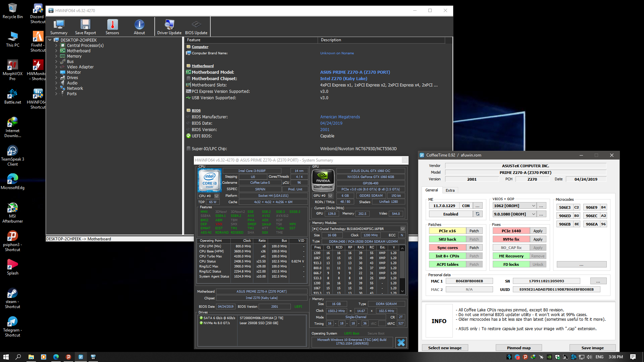Click Patch button for PCIe x16
644x362 pixels.
point(474,231)
